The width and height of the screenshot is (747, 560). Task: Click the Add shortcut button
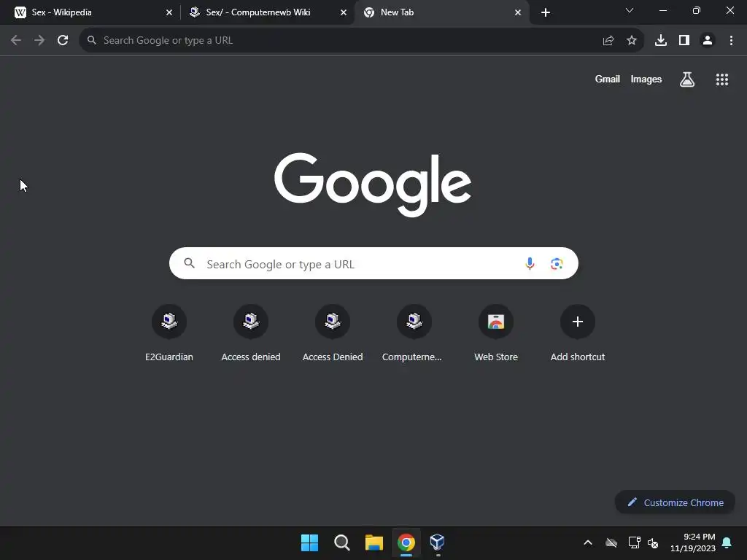pyautogui.click(x=578, y=333)
